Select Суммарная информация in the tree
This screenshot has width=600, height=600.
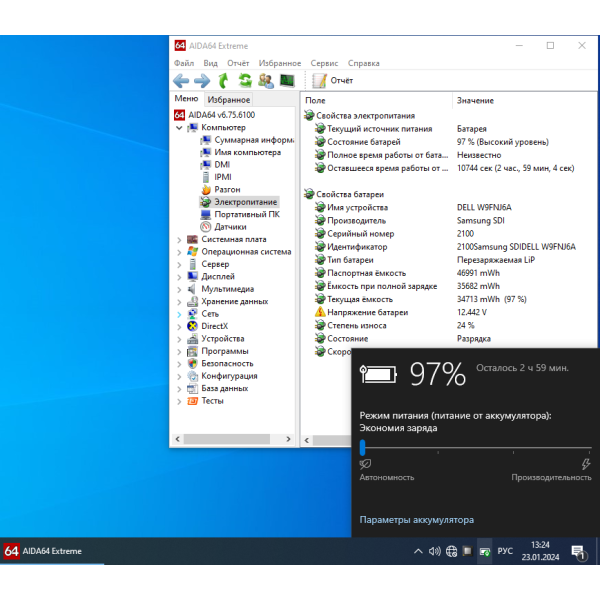(247, 140)
